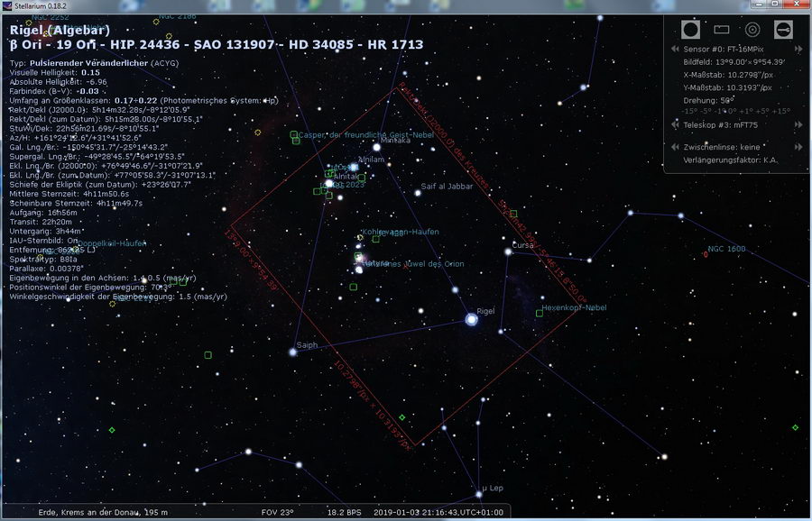Image resolution: width=812 pixels, height=521 pixels.
Task: Open the Oculars plugin configuration (wrench)
Action: 783,30
